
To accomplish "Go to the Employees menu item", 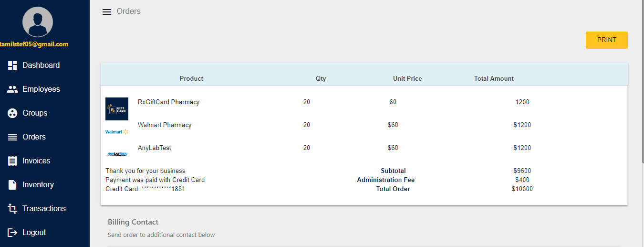I will click(x=41, y=89).
